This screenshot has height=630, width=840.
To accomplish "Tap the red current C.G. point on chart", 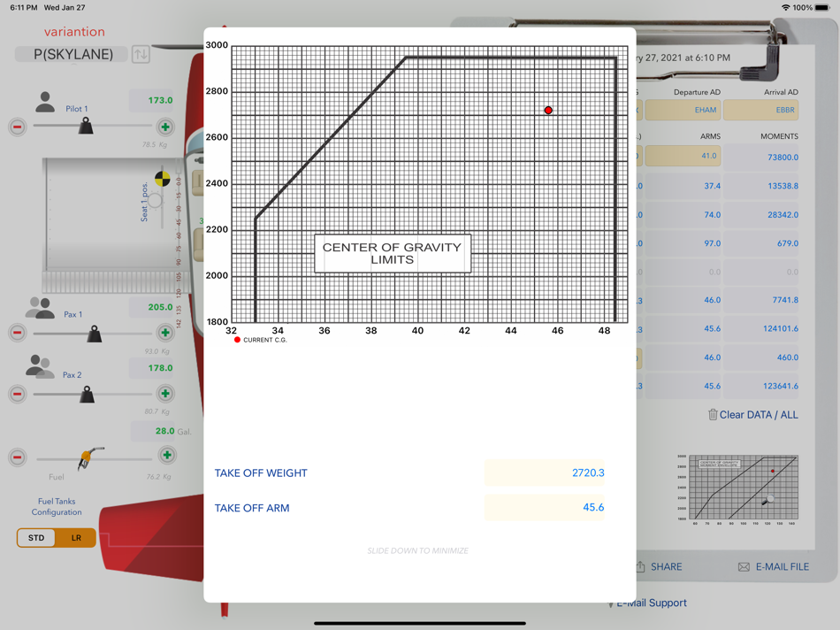I will tap(548, 110).
